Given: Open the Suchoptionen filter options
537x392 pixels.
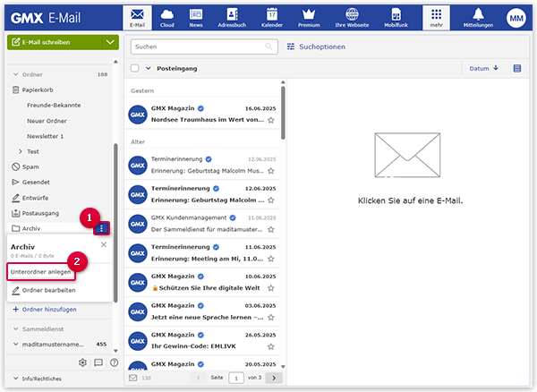Looking at the screenshot, I should click(x=316, y=47).
